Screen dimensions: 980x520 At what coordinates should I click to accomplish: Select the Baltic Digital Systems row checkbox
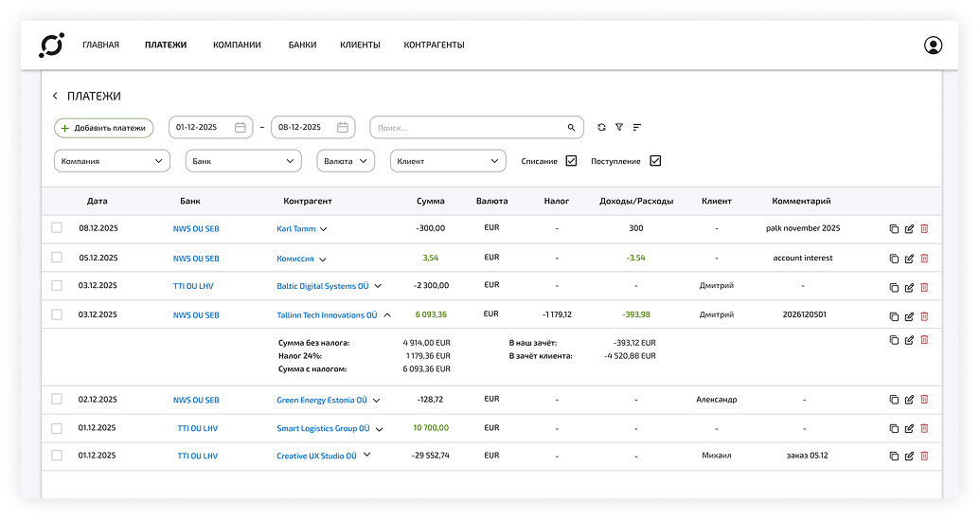(57, 285)
